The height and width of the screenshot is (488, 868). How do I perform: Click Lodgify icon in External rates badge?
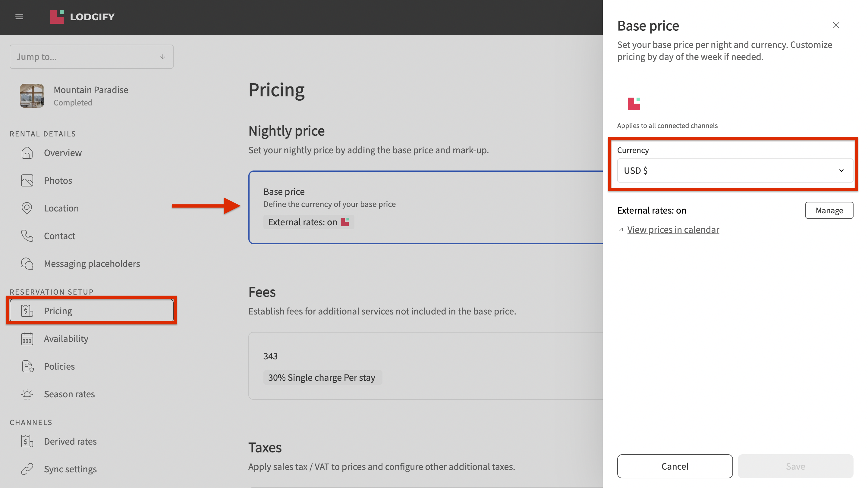click(345, 222)
